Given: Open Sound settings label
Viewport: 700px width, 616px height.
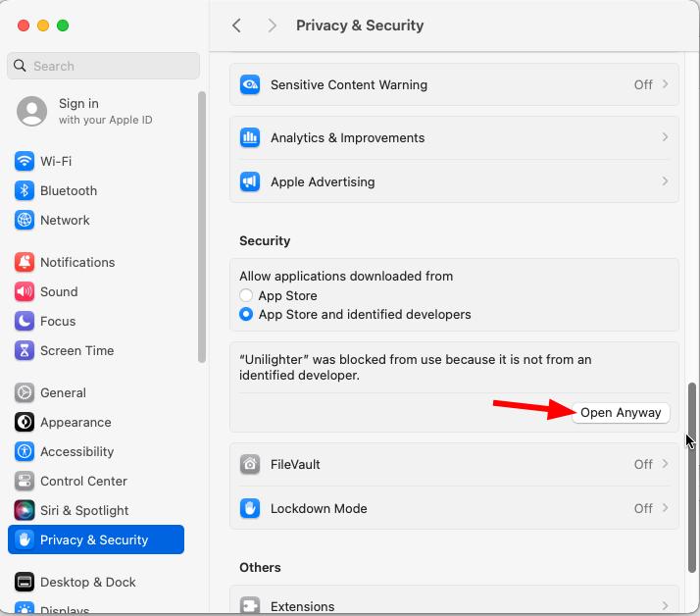Looking at the screenshot, I should click(59, 291).
